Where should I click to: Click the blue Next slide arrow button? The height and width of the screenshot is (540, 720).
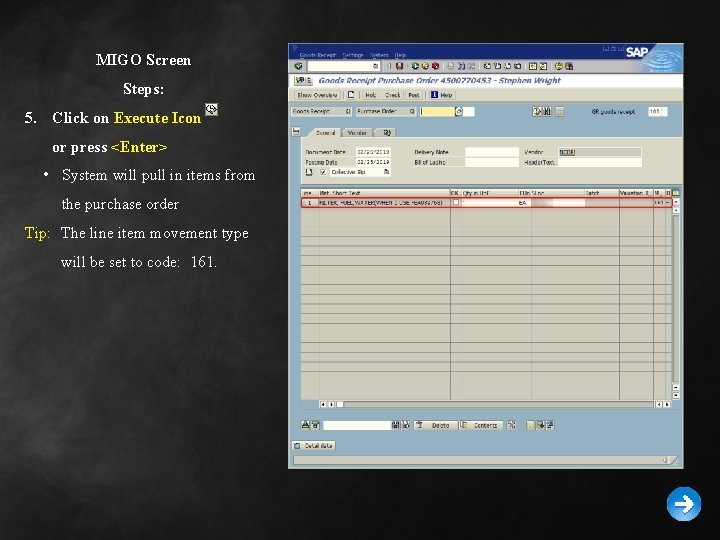point(684,504)
